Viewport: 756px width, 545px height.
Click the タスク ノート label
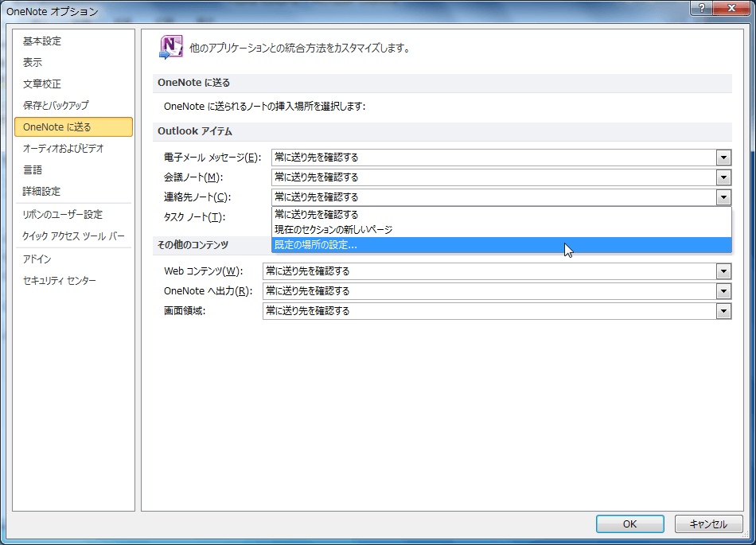coord(194,217)
